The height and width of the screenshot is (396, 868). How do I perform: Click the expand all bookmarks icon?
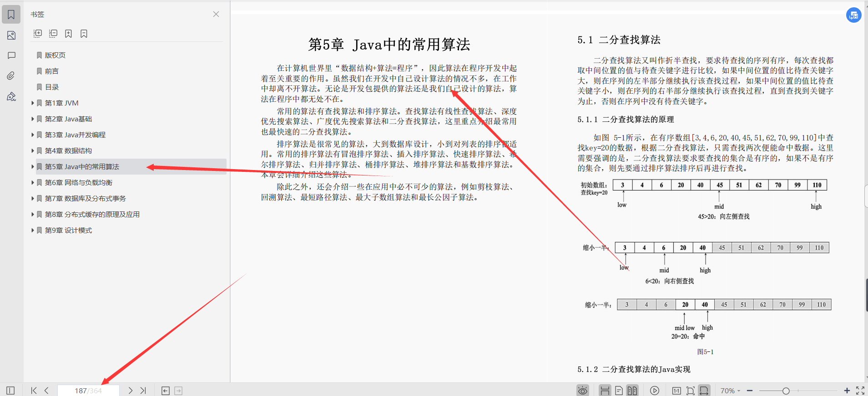click(38, 34)
